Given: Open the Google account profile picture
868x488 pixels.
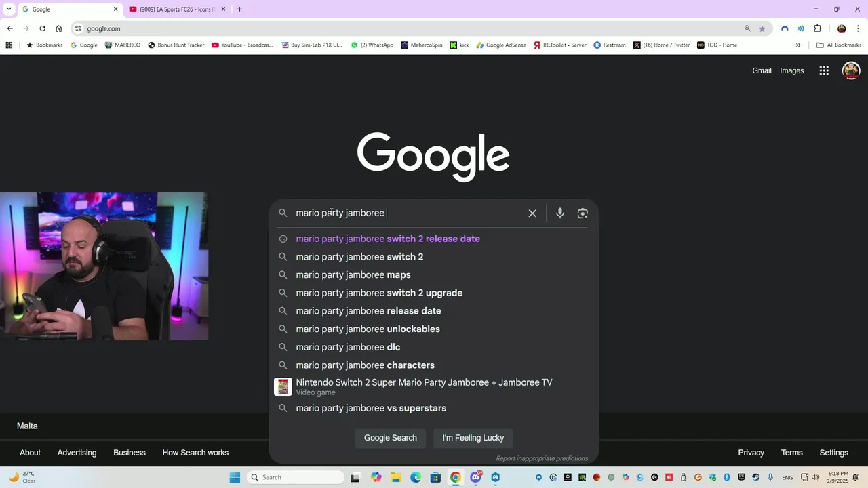Looking at the screenshot, I should click(x=851, y=70).
